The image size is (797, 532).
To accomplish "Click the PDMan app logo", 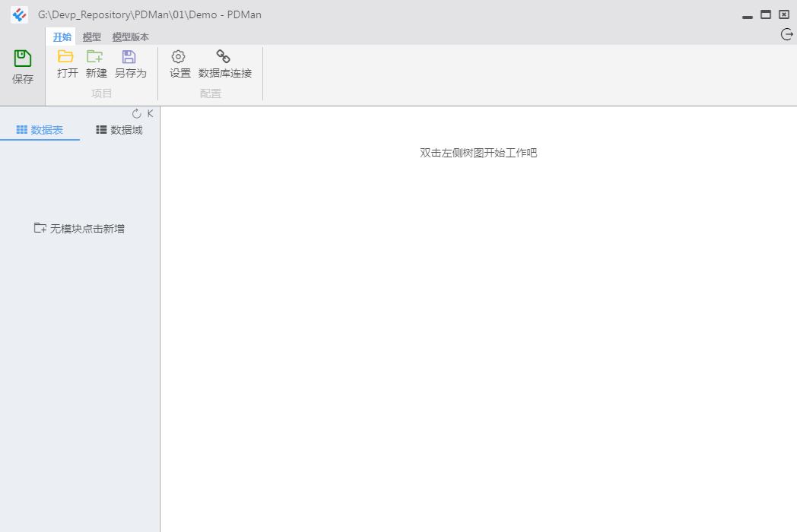I will point(19,14).
